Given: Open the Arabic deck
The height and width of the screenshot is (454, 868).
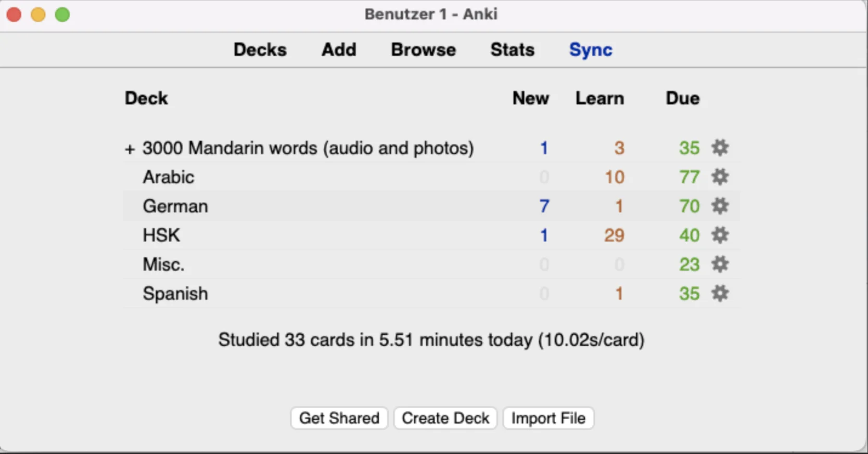Looking at the screenshot, I should [168, 177].
